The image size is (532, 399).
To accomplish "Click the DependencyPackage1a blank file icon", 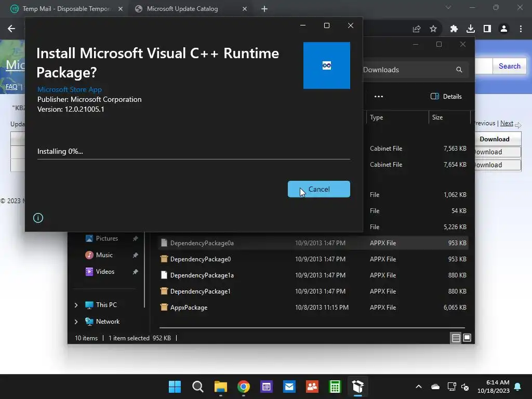I will click(x=164, y=275).
